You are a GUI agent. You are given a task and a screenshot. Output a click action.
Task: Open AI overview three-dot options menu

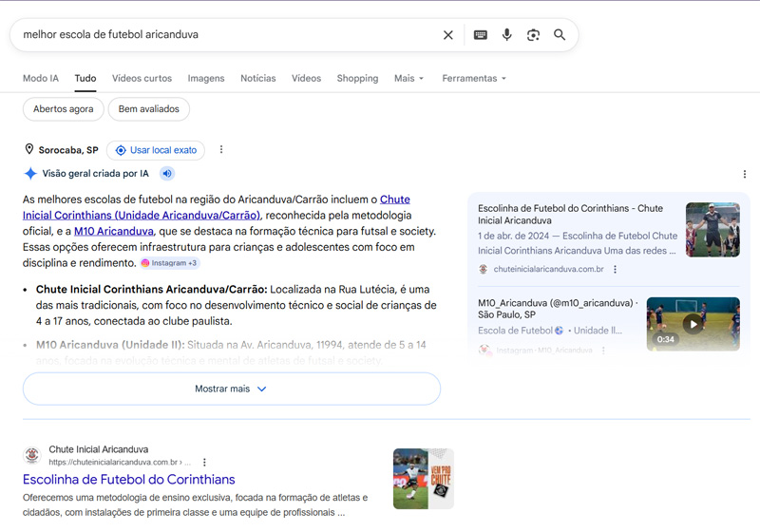(745, 174)
